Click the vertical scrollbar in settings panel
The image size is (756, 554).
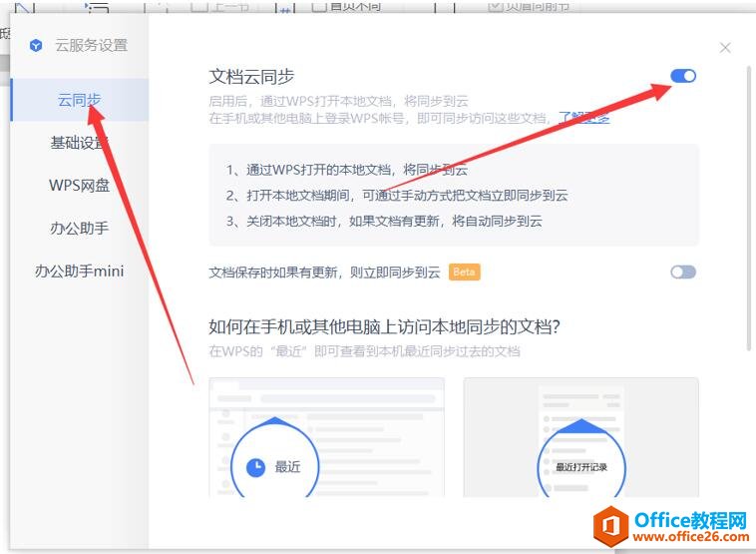749,208
